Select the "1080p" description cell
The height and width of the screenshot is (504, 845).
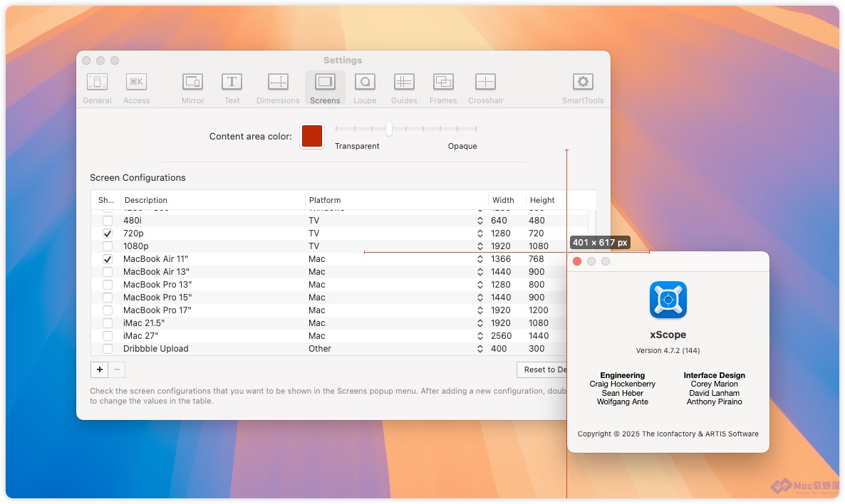click(x=136, y=246)
